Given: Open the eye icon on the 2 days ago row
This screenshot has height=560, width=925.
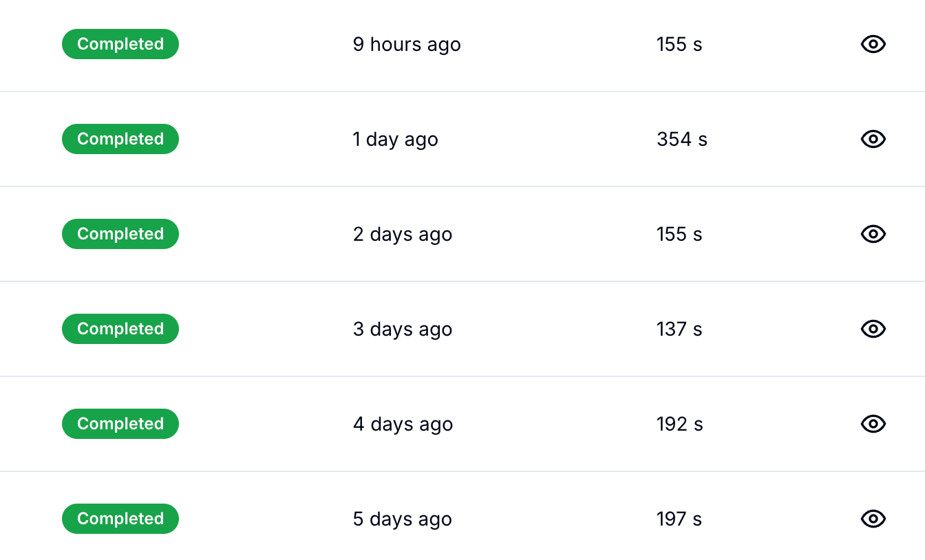Looking at the screenshot, I should click(873, 234).
